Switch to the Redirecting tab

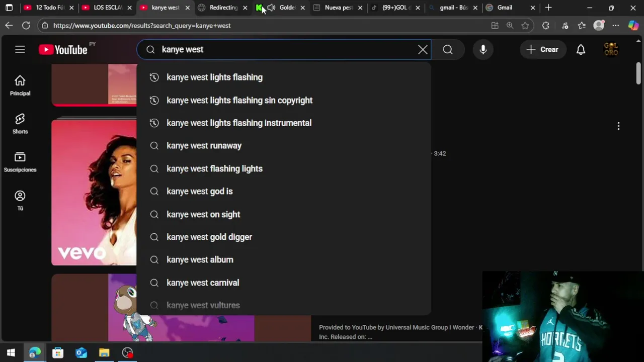coord(223,8)
